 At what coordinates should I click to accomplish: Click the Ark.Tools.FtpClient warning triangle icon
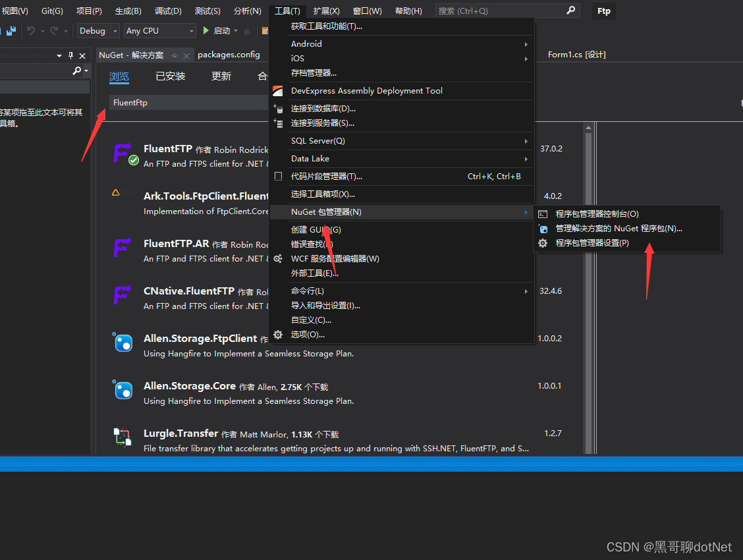coord(116,192)
